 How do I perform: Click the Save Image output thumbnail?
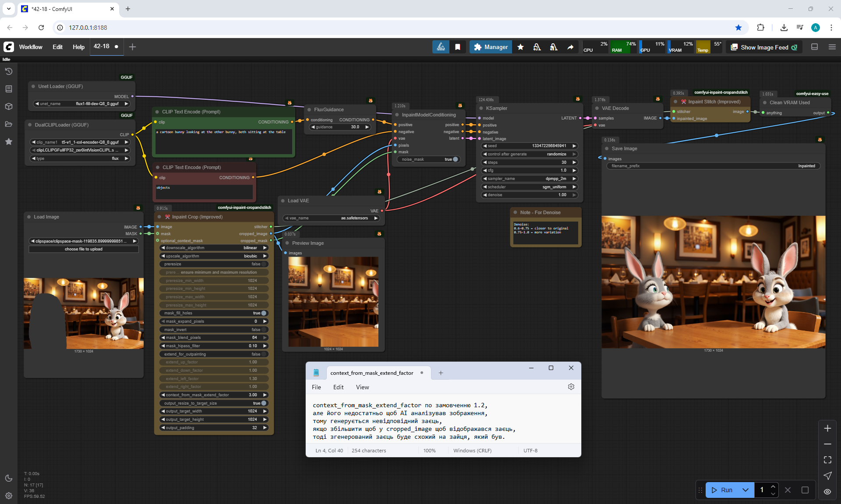[x=713, y=282]
